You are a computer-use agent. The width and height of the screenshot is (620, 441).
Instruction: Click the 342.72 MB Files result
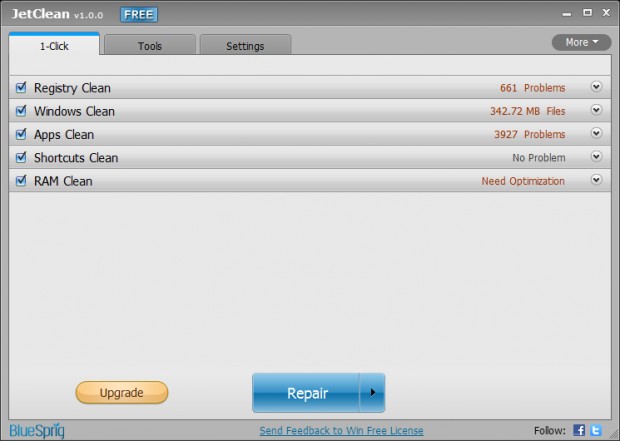pyautogui.click(x=527, y=111)
